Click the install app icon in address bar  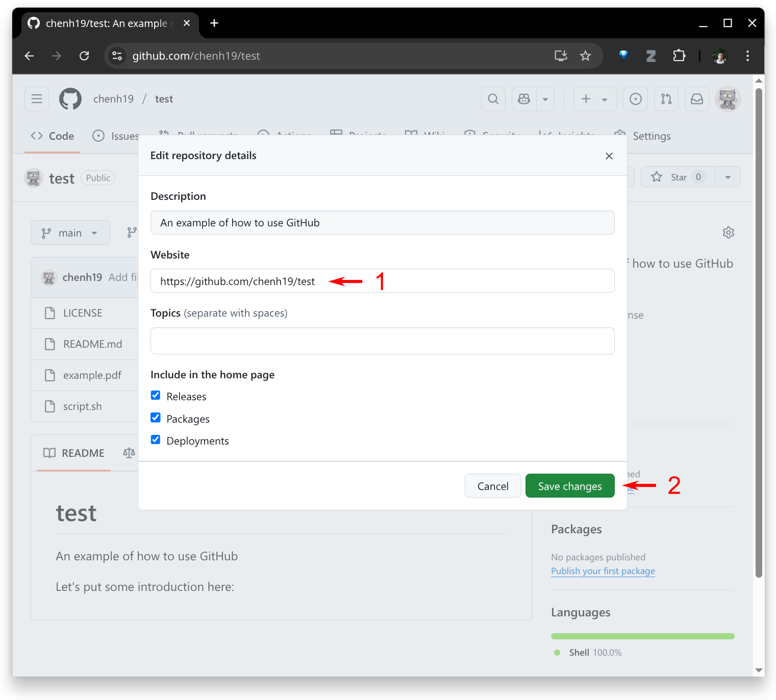click(561, 56)
